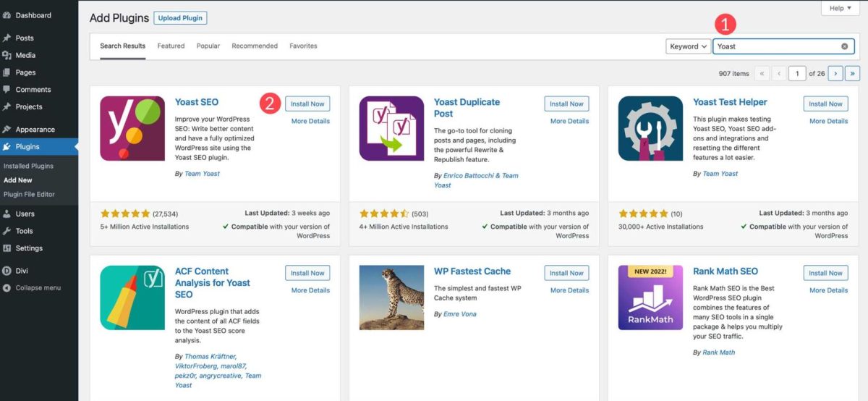Screen dimensions: 868x401
Task: Click the current page number field
Action: [797, 73]
